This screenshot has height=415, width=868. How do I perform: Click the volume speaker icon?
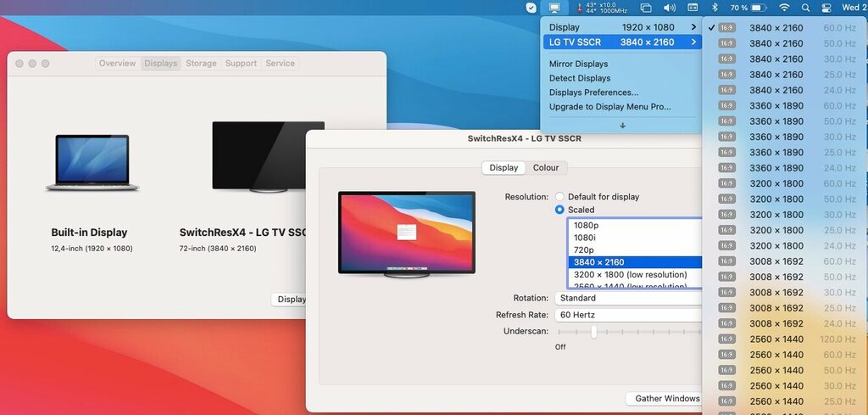(x=669, y=8)
